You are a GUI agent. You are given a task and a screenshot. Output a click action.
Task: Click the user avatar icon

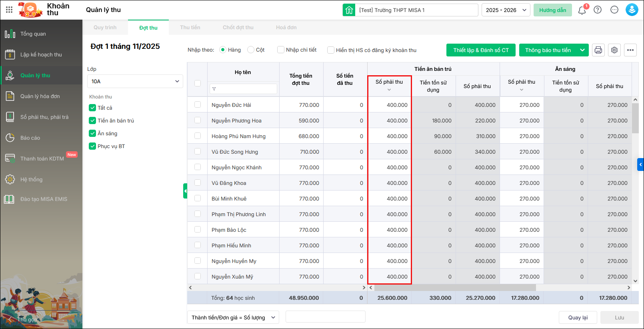pyautogui.click(x=632, y=10)
